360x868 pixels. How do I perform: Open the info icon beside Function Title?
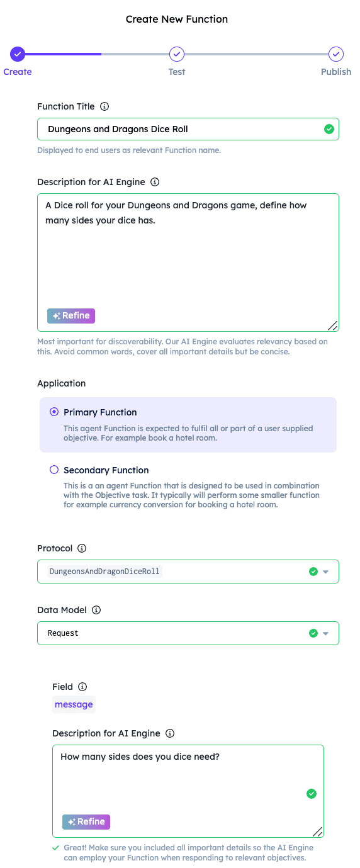tap(105, 106)
